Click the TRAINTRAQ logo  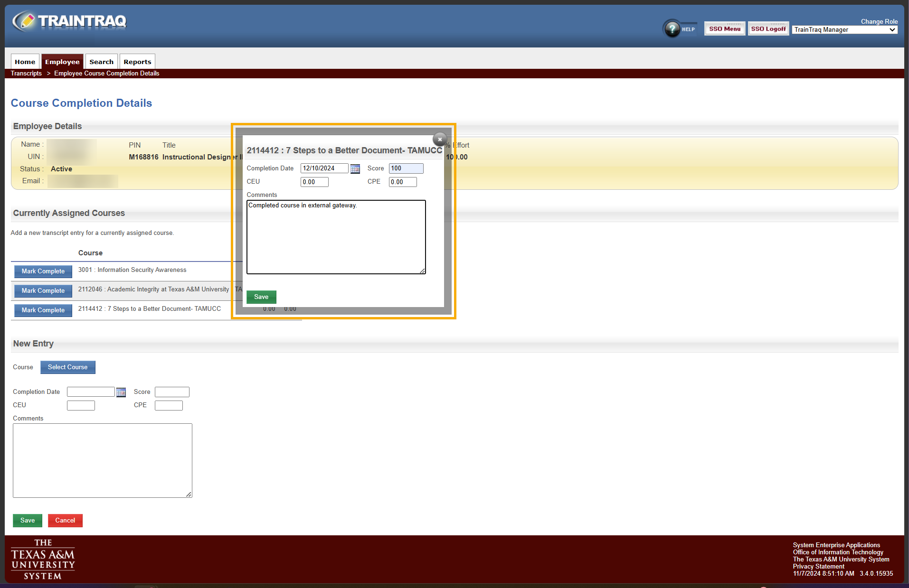[x=68, y=20]
